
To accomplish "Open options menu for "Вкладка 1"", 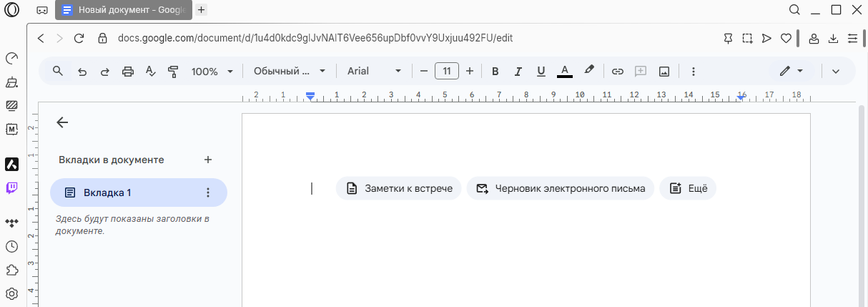I will pos(208,193).
